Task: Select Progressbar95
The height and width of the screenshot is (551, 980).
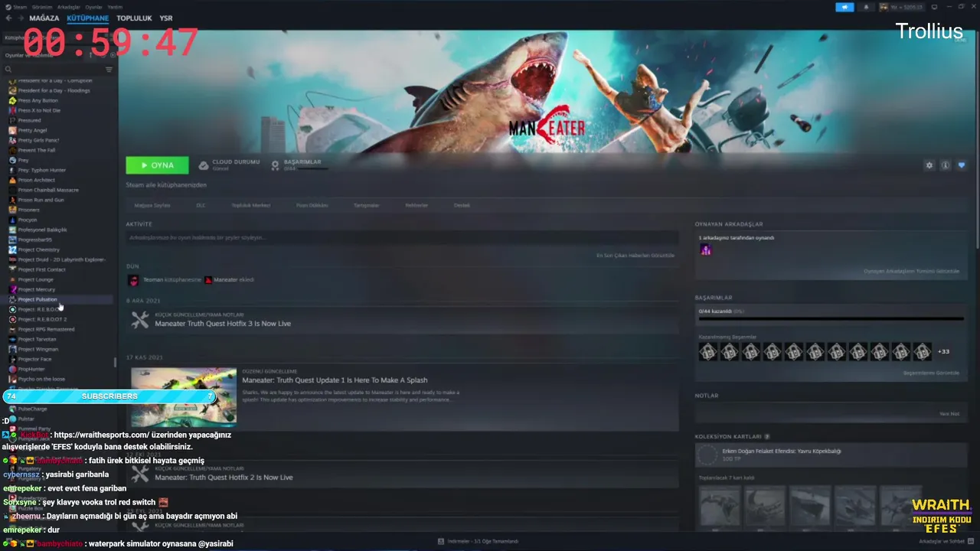Action: (34, 240)
